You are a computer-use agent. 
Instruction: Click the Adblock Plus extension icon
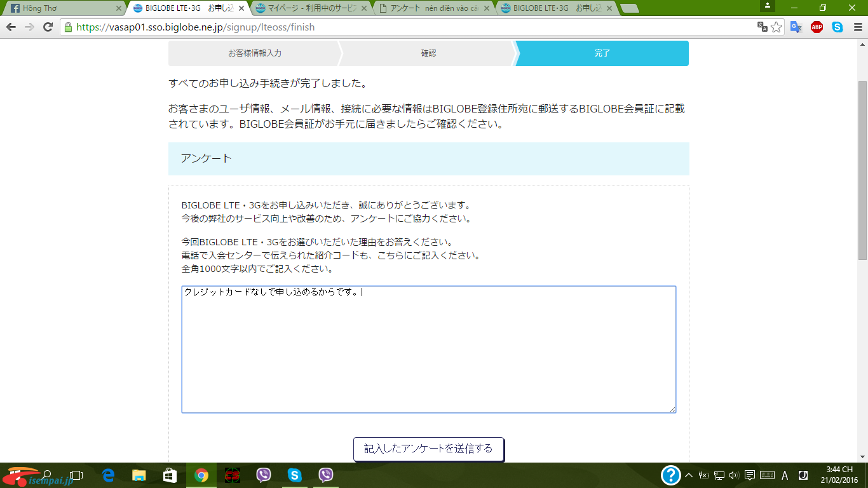(x=817, y=27)
